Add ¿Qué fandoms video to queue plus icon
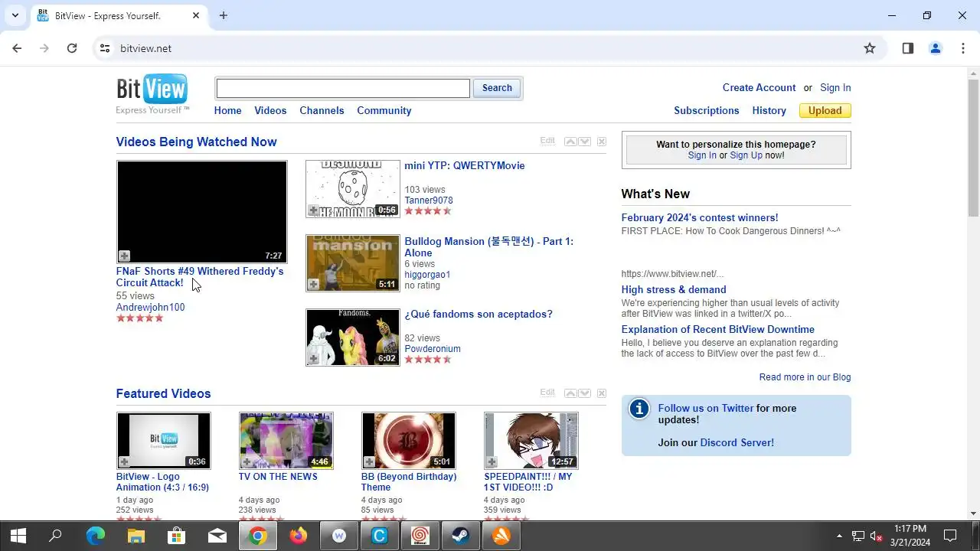 click(313, 359)
